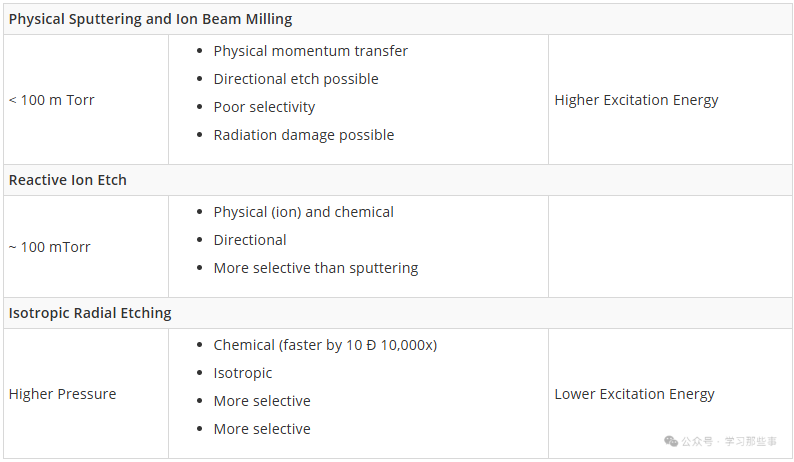Click the WeChat watermark icon
Screen dimensions: 794x462
[671, 441]
